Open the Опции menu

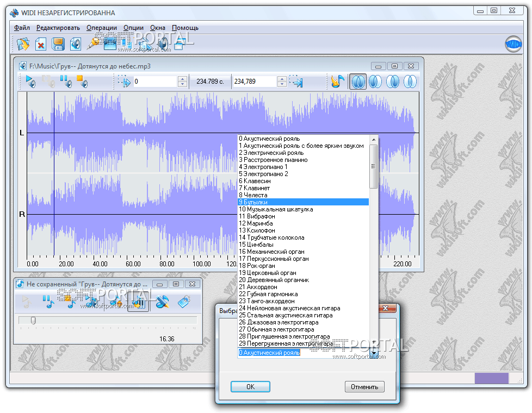tap(133, 28)
